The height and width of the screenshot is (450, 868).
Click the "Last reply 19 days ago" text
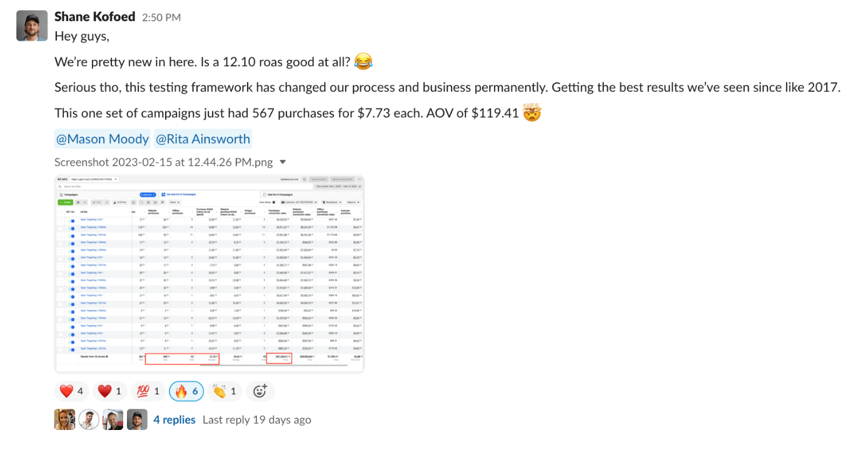tap(256, 420)
